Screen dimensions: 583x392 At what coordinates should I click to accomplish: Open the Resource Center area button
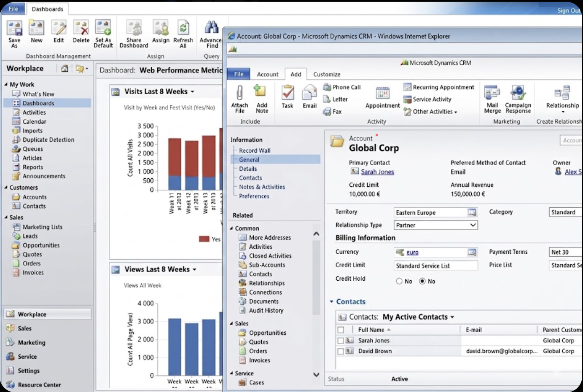point(39,385)
